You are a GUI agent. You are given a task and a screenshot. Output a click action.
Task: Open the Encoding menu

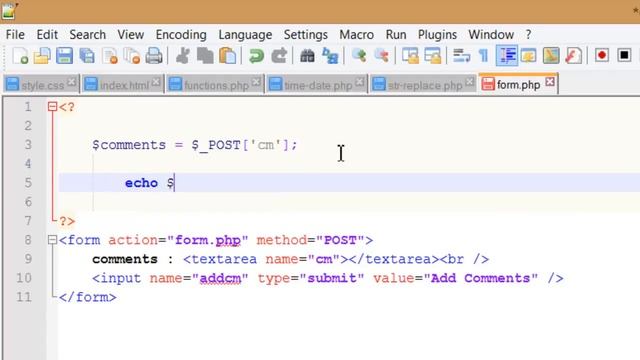[x=181, y=35]
